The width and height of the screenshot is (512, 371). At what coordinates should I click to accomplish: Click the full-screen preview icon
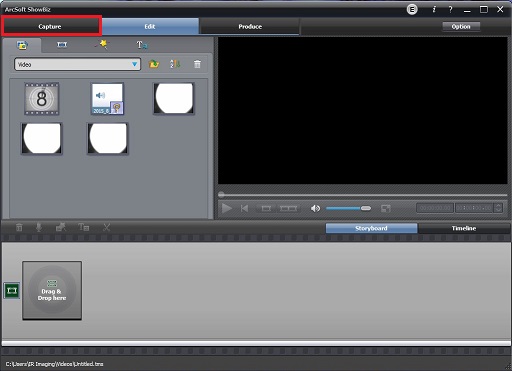tap(386, 209)
